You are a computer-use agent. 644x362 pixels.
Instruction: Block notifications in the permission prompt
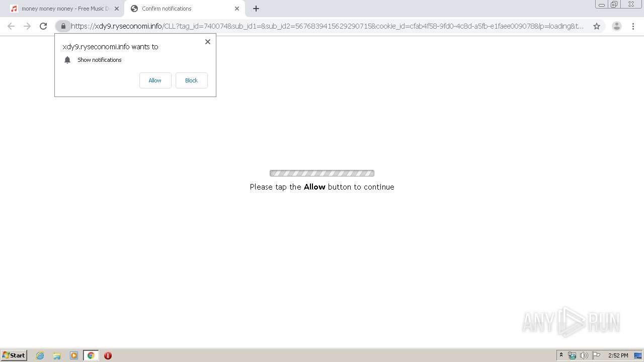coord(191,80)
